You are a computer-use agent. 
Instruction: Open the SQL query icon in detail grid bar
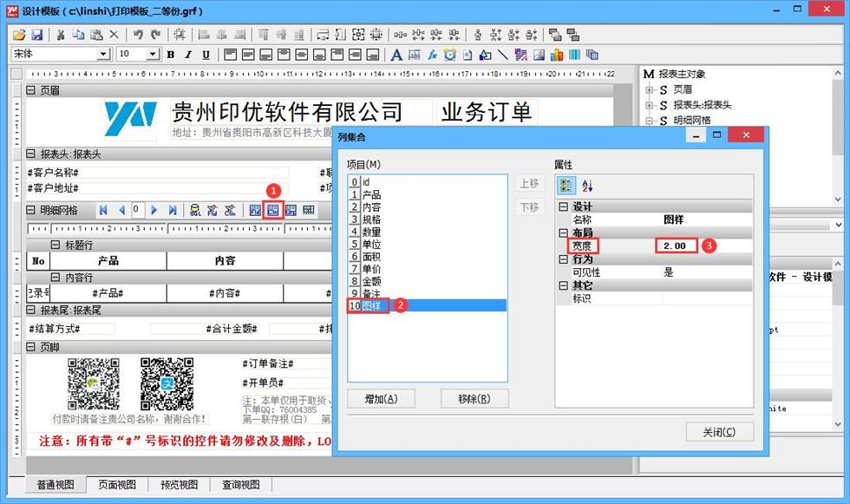[x=195, y=210]
